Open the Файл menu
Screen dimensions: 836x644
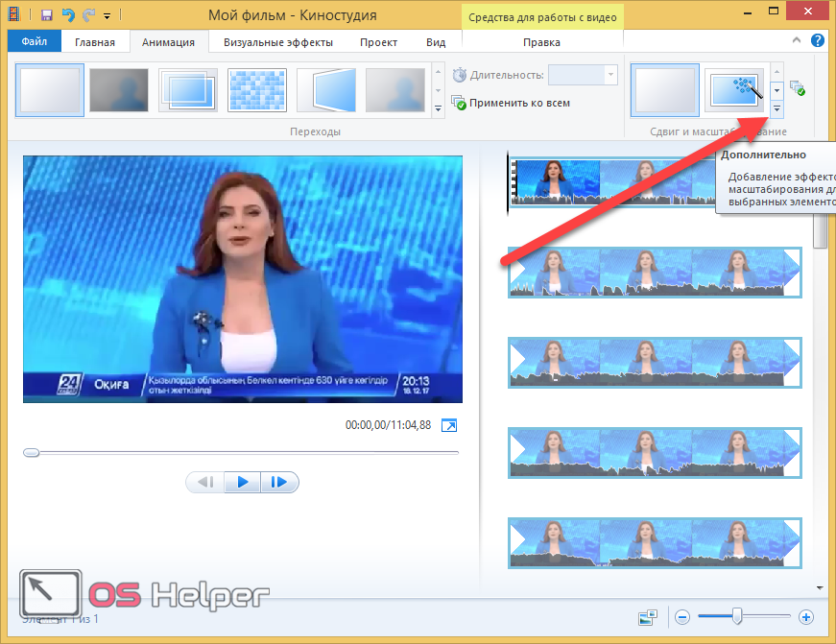pyautogui.click(x=34, y=42)
